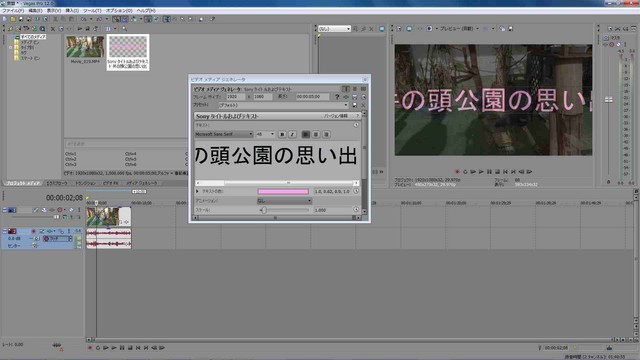This screenshot has width=640, height=360.
Task: Open the ファイル(F) menu
Action: pos(13,11)
